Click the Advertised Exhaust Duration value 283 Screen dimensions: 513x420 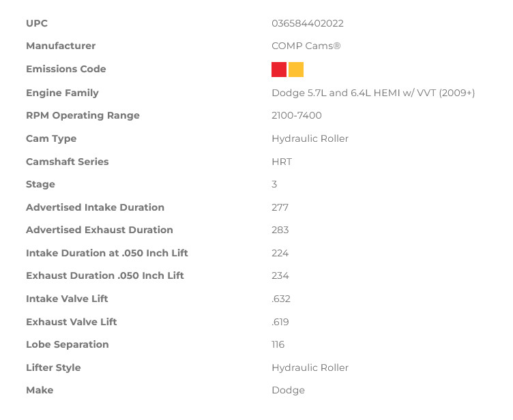280,230
